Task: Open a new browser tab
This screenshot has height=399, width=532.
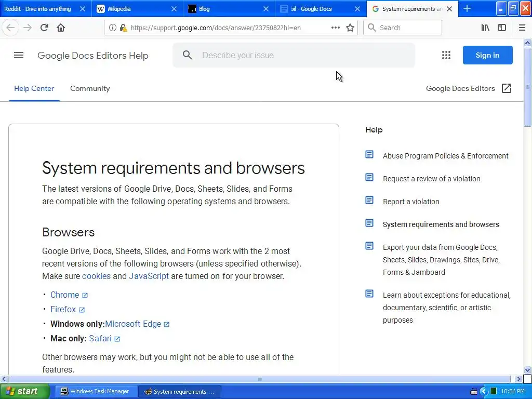Action: pyautogui.click(x=467, y=8)
